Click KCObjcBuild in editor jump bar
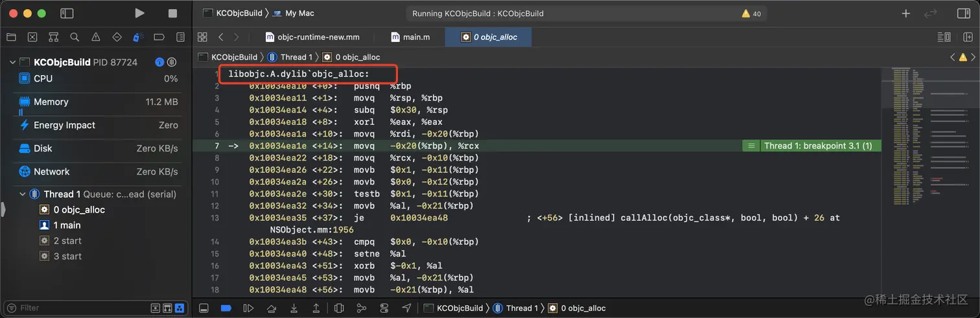Screen dimensions: 980x318 228,57
